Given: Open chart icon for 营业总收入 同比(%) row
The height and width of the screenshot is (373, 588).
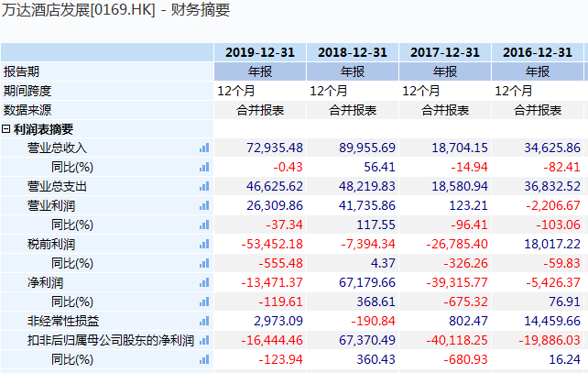Looking at the screenshot, I should point(204,167).
